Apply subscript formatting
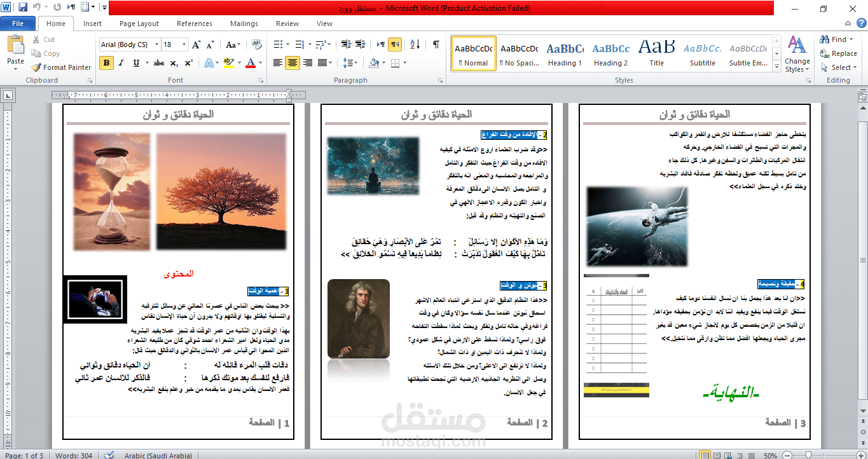Viewport: 868px width, 459px height. 175,63
